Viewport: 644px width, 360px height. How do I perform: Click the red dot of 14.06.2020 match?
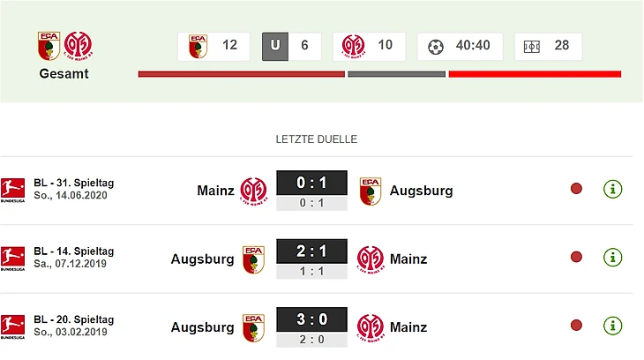[x=576, y=189]
